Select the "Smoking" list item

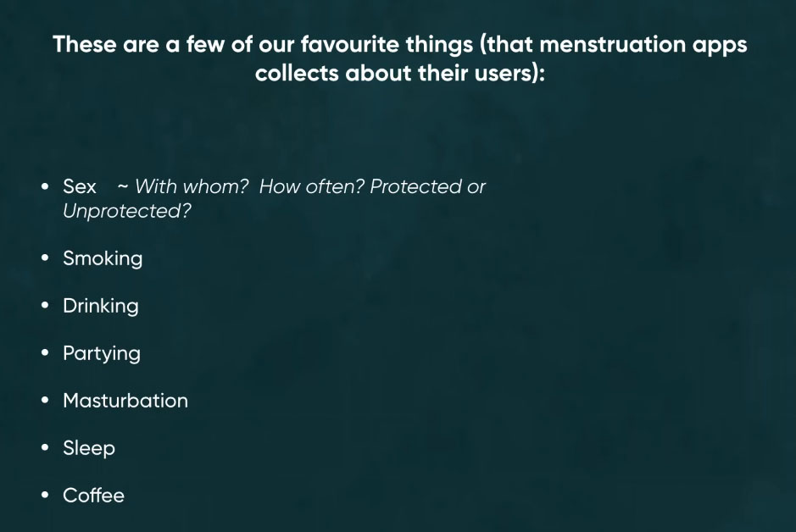point(103,258)
